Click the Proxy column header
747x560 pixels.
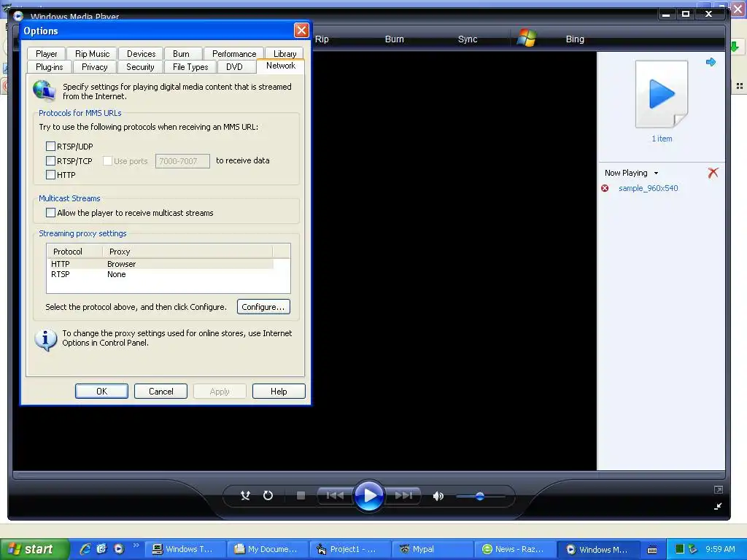[187, 252]
